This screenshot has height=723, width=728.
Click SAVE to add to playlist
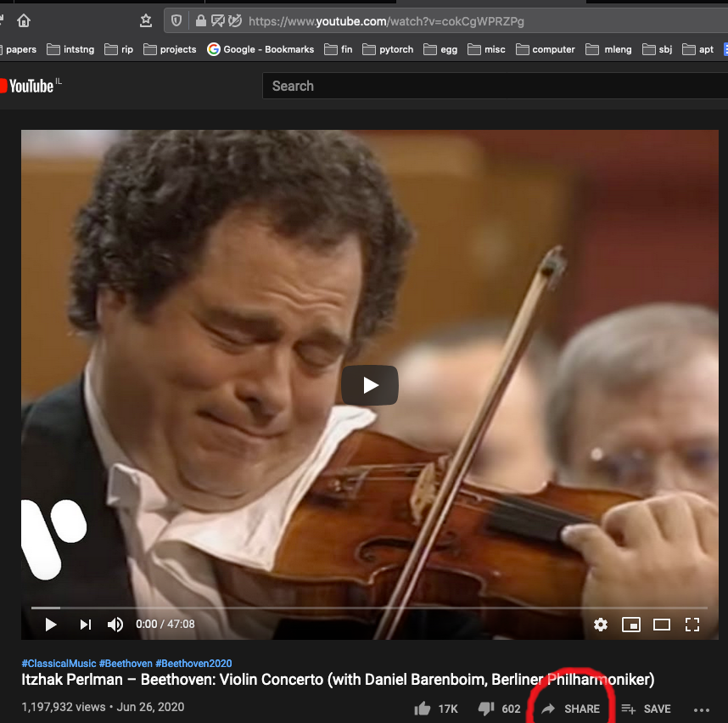[647, 709]
